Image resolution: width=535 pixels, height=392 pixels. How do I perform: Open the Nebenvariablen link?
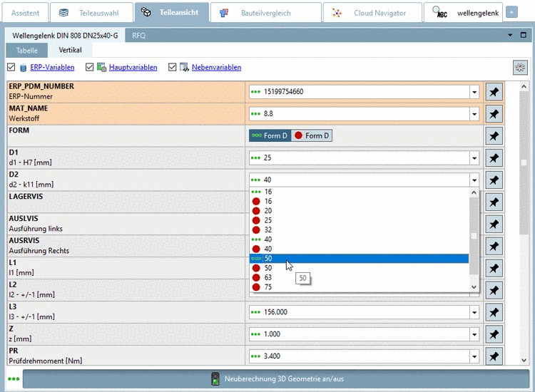(x=216, y=68)
